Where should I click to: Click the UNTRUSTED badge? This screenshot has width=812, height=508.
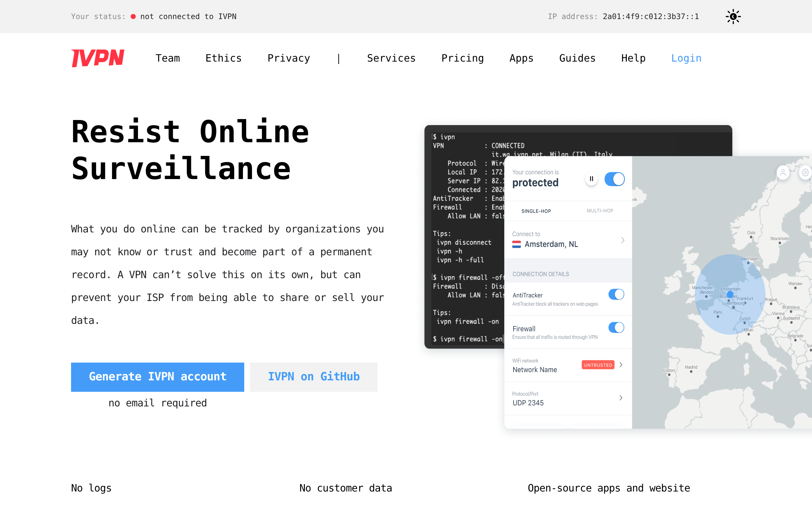pyautogui.click(x=598, y=365)
